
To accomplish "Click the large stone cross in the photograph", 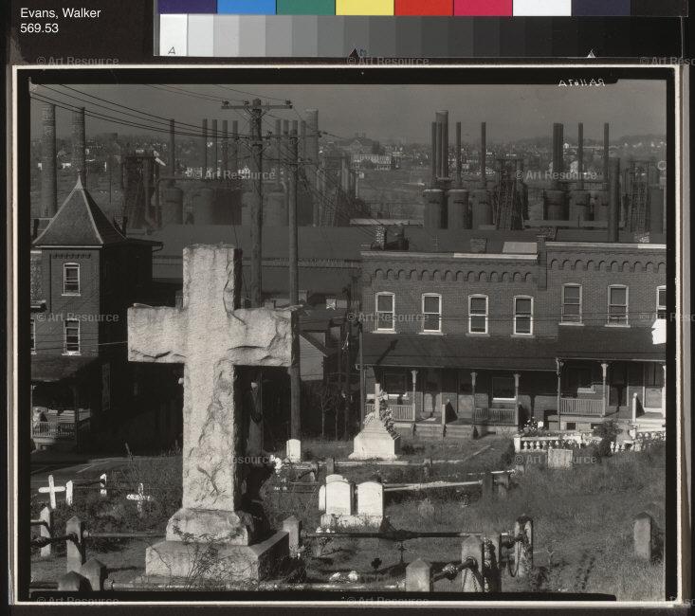I will tap(210, 410).
